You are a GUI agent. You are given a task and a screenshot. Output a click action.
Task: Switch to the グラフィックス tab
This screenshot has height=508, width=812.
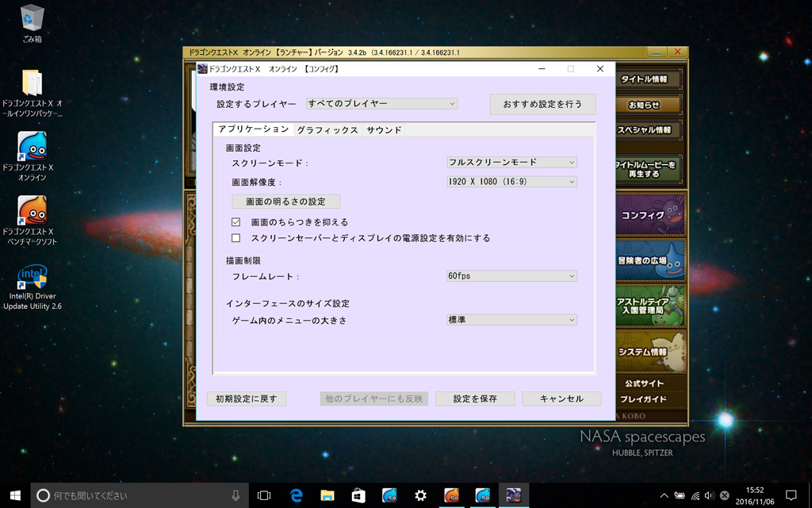tap(327, 130)
